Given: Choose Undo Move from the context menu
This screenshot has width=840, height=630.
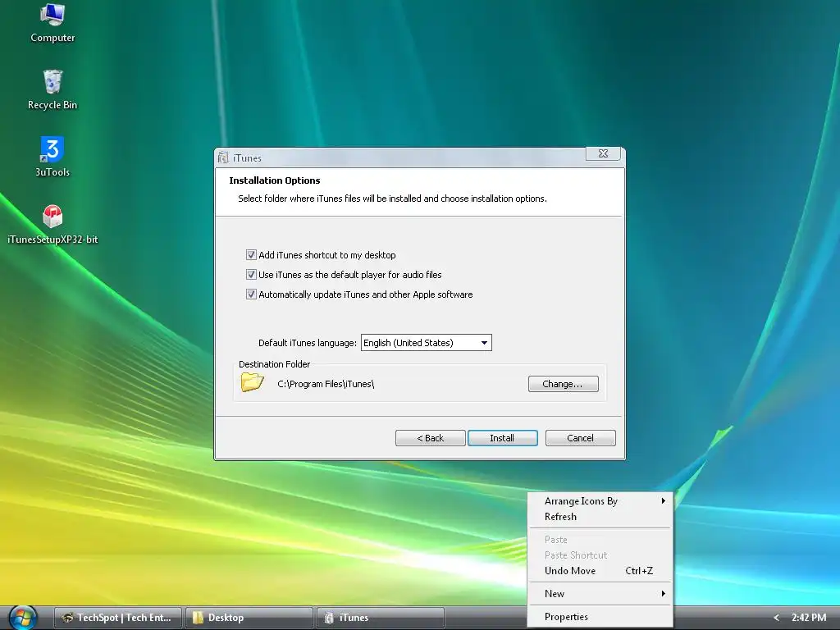Looking at the screenshot, I should point(600,571).
